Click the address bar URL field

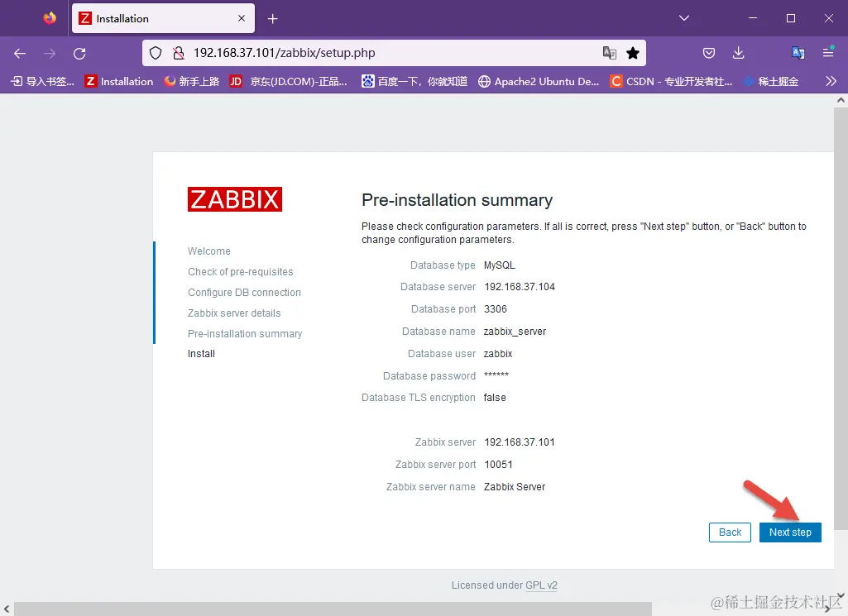tap(394, 53)
